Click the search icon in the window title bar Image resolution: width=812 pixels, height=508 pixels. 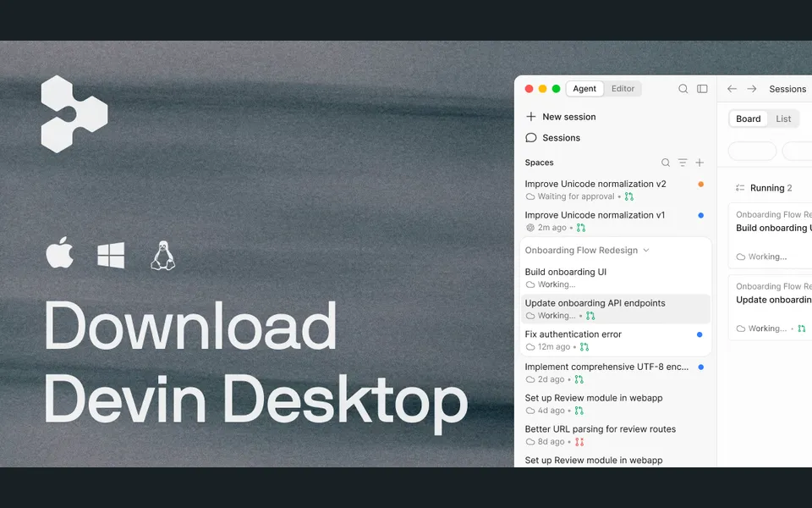coord(683,89)
